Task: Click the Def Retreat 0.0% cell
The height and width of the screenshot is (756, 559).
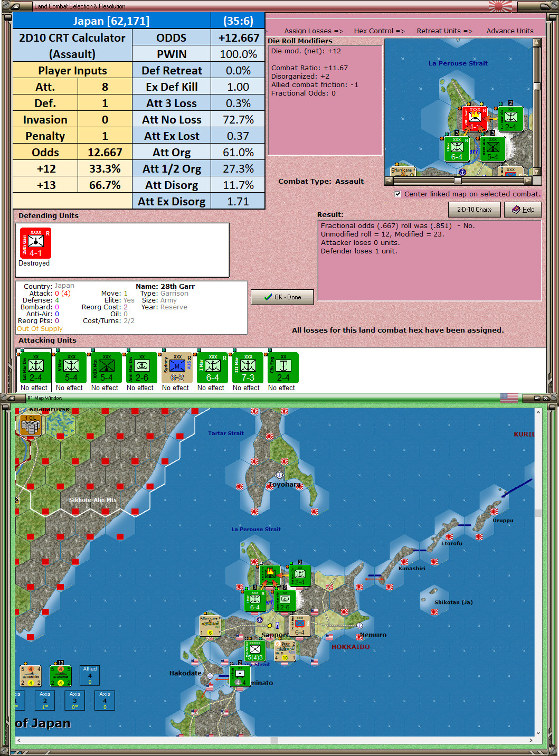Action: (x=239, y=70)
